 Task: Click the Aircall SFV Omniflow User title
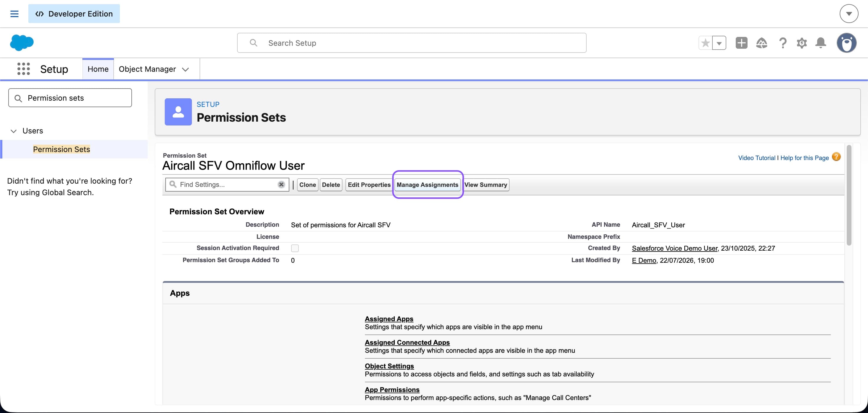coord(233,165)
